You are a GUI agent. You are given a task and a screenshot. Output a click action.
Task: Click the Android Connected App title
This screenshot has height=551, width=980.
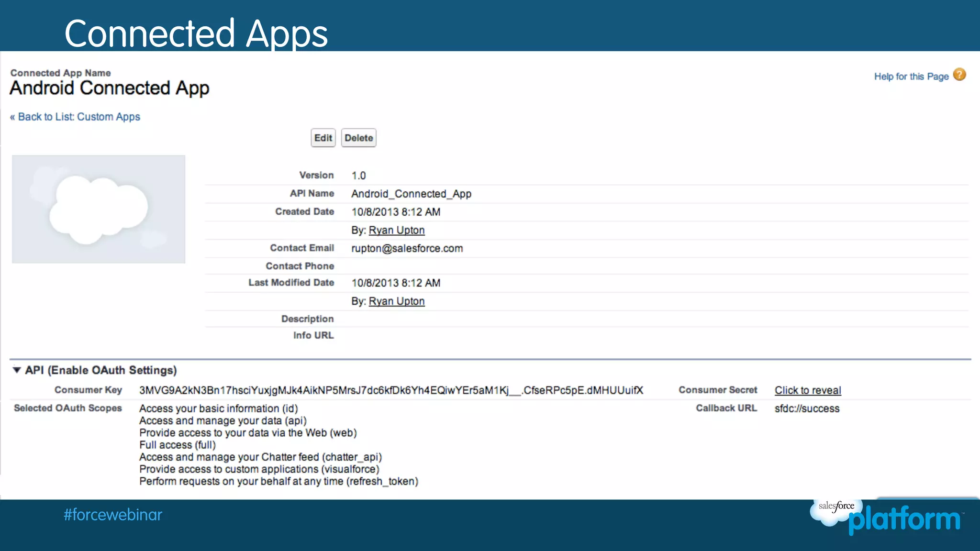pyautogui.click(x=110, y=88)
